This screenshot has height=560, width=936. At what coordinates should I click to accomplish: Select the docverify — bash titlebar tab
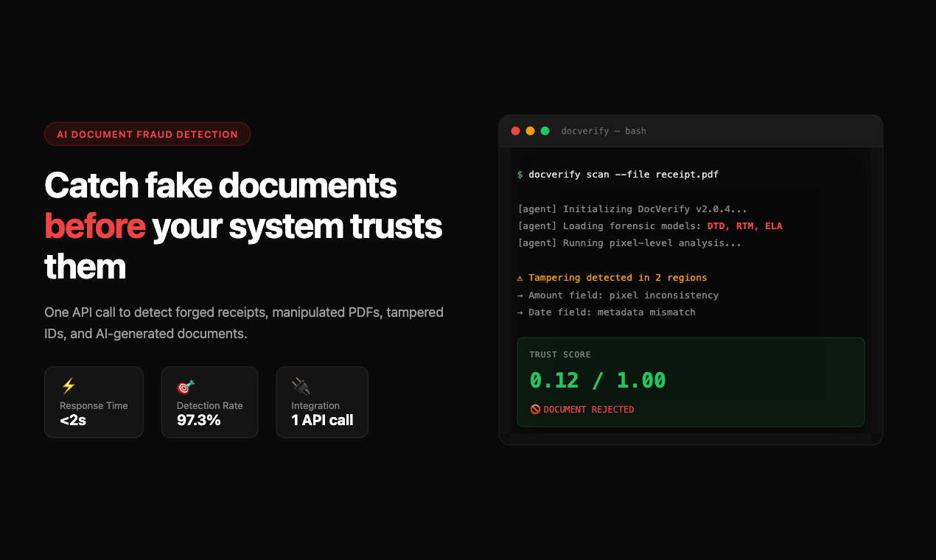click(x=603, y=130)
